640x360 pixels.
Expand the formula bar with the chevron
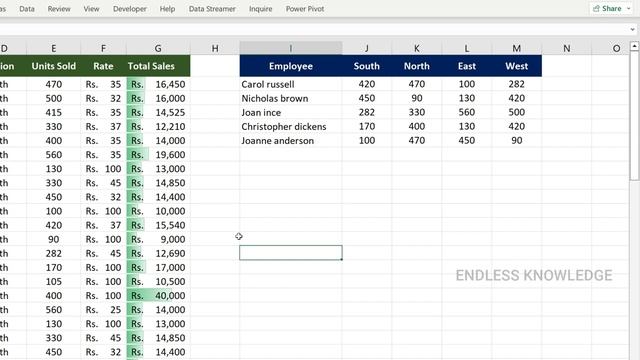pyautogui.click(x=632, y=29)
